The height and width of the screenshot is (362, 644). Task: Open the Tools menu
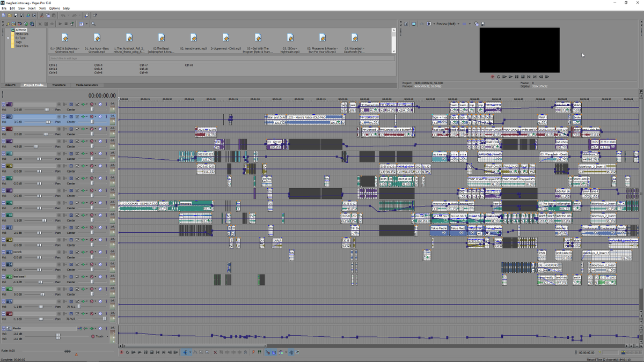point(42,9)
